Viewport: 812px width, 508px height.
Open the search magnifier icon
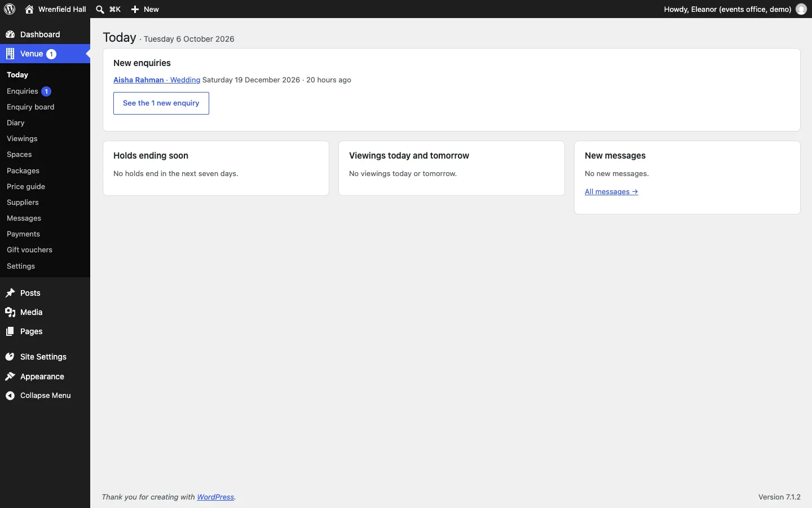click(x=100, y=10)
